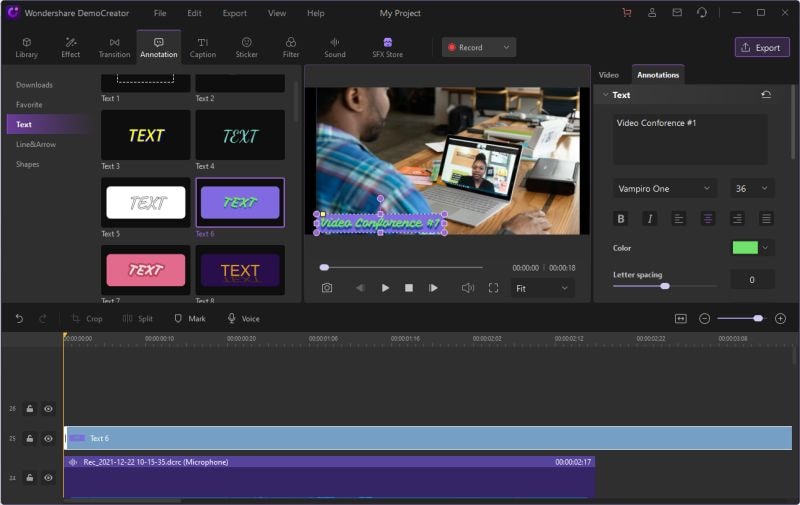Open the SFX Store
This screenshot has width=800, height=505.
point(387,47)
